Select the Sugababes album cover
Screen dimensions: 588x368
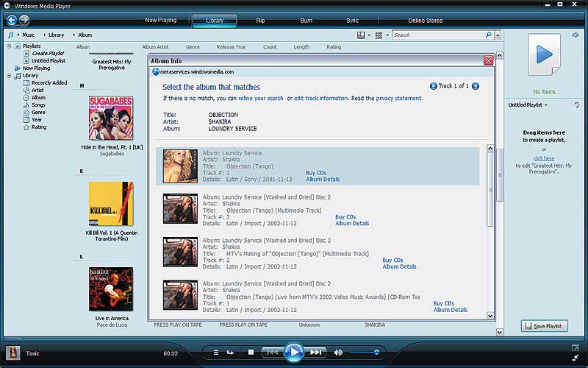(x=111, y=118)
